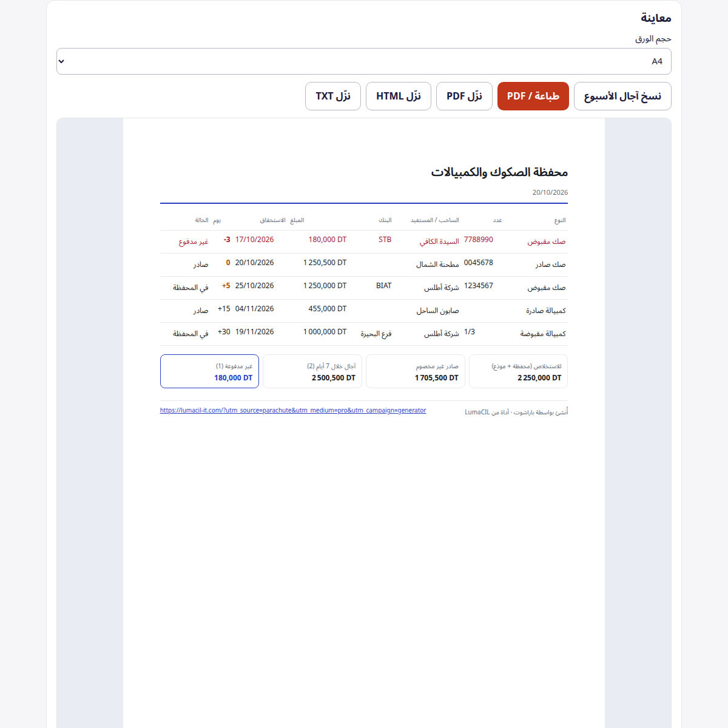Viewport: 728px width, 728px height.
Task: Click the date 20/10/2026 under the title
Action: pyautogui.click(x=550, y=192)
